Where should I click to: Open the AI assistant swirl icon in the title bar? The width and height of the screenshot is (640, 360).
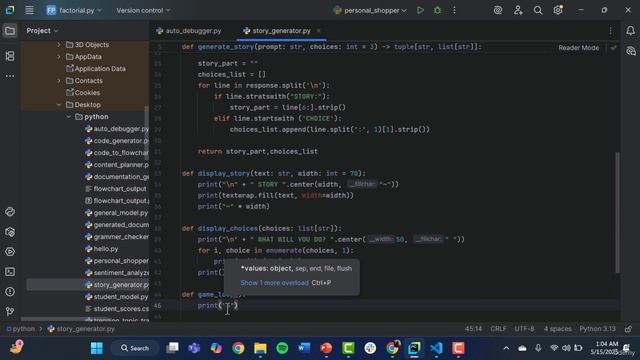click(x=498, y=10)
